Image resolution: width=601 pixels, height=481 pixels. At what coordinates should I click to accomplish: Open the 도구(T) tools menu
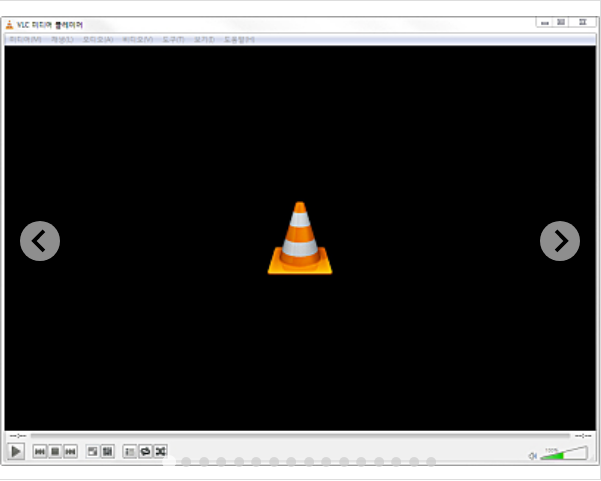coord(173,39)
